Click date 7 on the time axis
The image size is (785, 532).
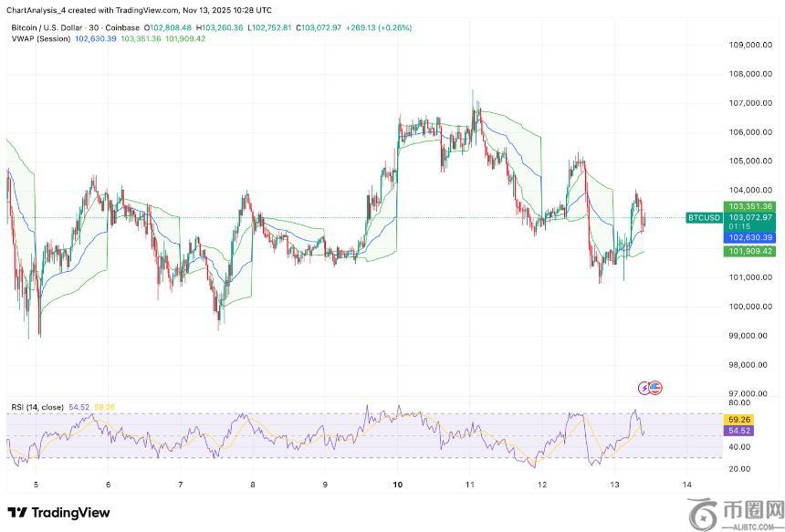tap(181, 485)
